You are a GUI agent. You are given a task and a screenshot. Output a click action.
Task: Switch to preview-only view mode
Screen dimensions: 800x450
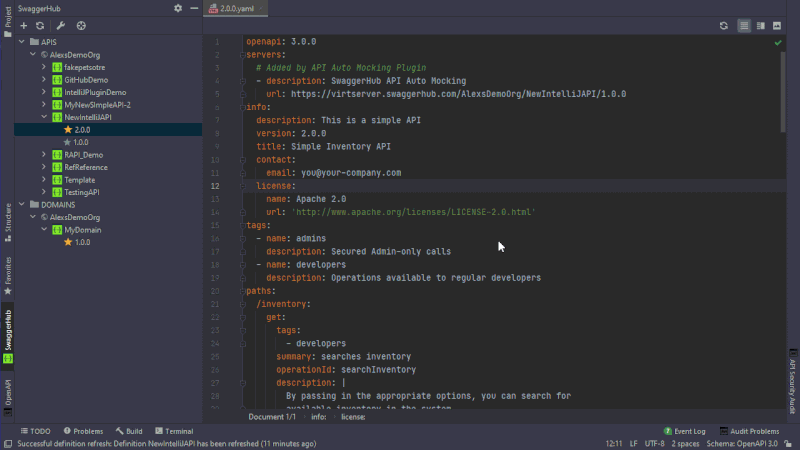point(777,26)
